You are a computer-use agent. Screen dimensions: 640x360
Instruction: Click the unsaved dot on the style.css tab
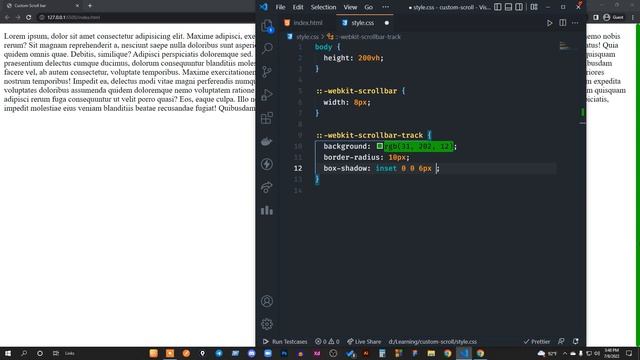click(x=387, y=23)
